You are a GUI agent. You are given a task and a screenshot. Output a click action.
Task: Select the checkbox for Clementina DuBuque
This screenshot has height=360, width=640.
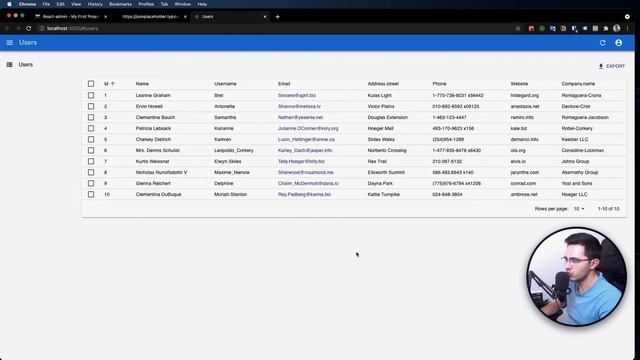click(x=91, y=194)
